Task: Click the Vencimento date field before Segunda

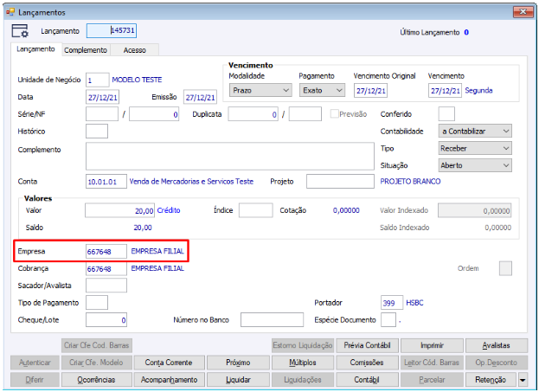Action: coord(445,91)
